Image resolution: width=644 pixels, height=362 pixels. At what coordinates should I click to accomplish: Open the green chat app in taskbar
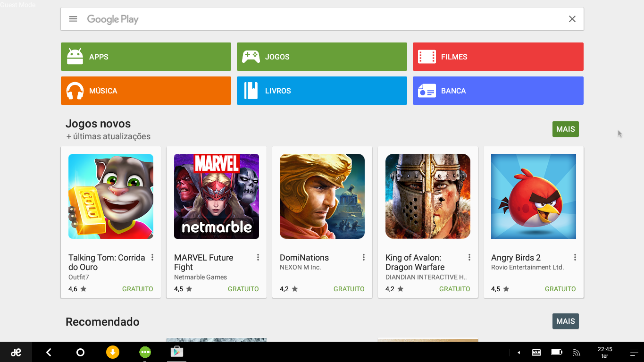[x=145, y=352]
